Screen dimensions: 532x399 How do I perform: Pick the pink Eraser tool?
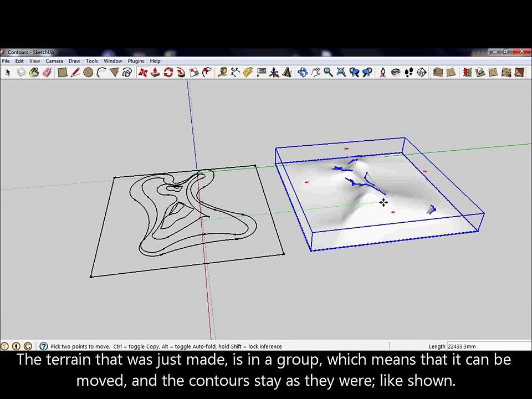click(x=47, y=72)
